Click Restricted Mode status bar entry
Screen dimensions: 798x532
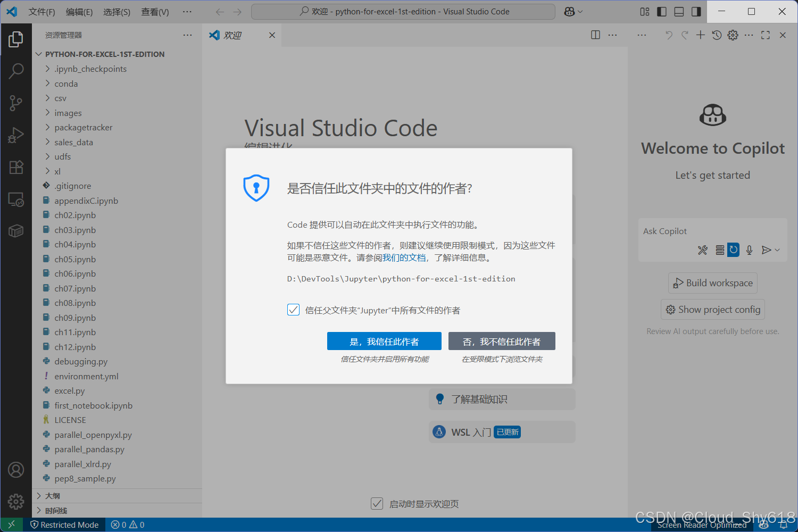[x=64, y=525]
